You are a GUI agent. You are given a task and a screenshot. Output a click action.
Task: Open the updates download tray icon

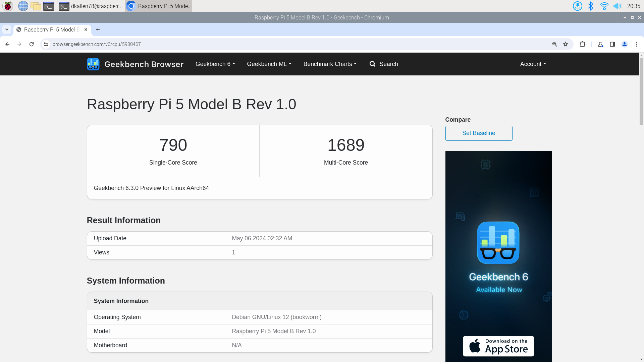578,6
